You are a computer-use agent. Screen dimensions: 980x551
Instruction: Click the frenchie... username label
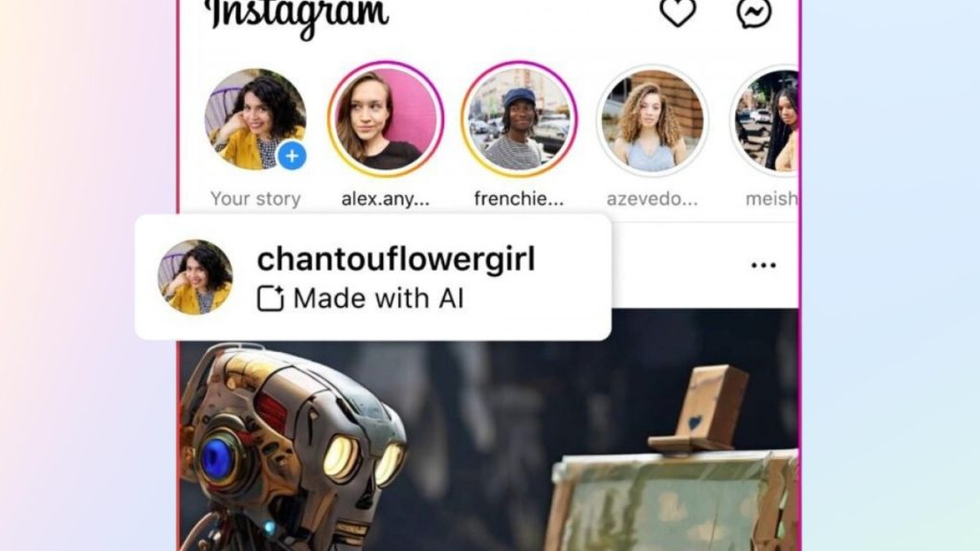pos(519,199)
